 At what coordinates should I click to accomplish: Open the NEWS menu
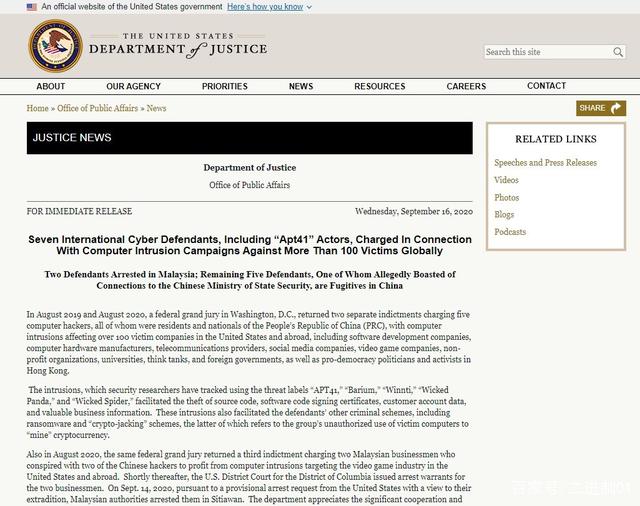click(301, 87)
